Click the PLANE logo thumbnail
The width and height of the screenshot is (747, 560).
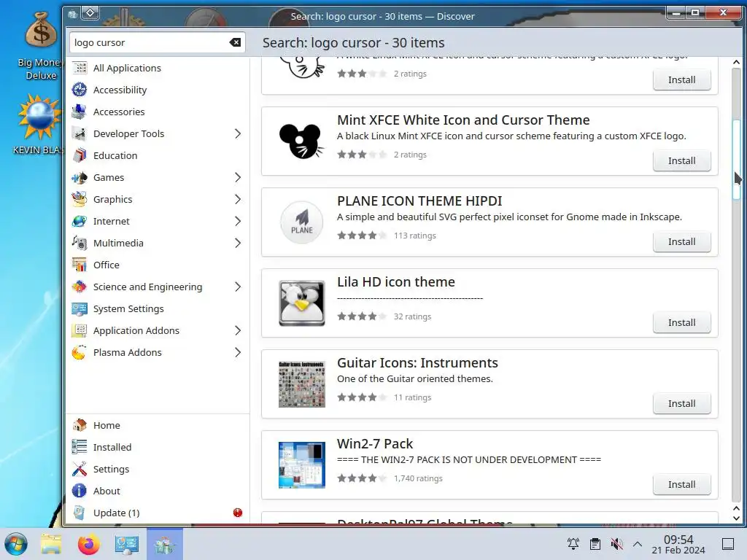point(301,222)
